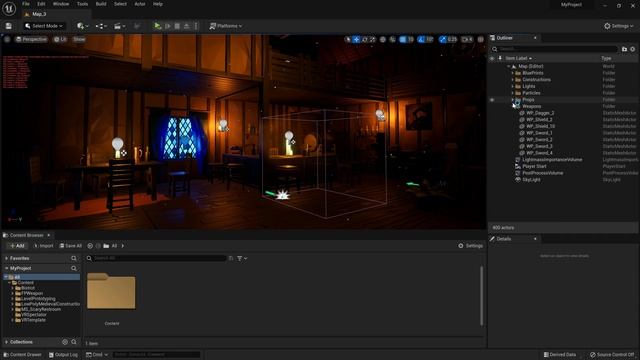Play the level in editor
Image resolution: width=640 pixels, height=360 pixels.
[158, 26]
